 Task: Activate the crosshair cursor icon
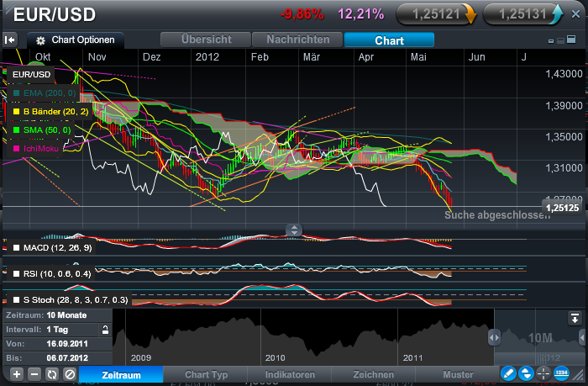tap(543, 373)
